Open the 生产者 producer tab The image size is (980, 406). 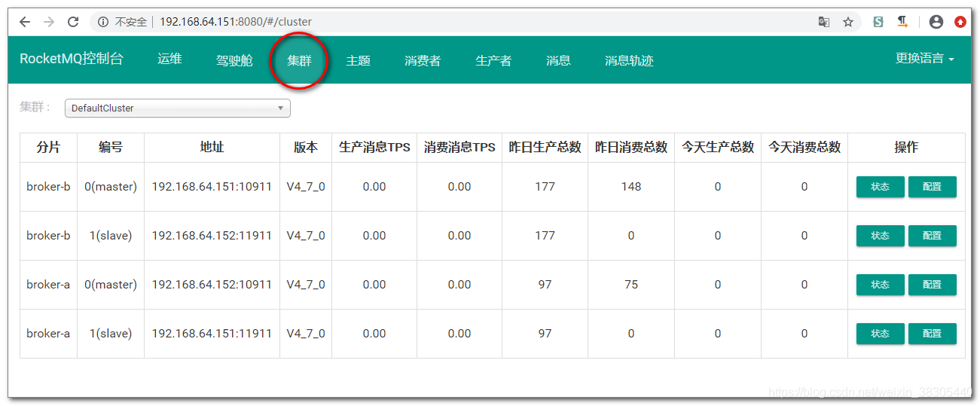coord(493,60)
